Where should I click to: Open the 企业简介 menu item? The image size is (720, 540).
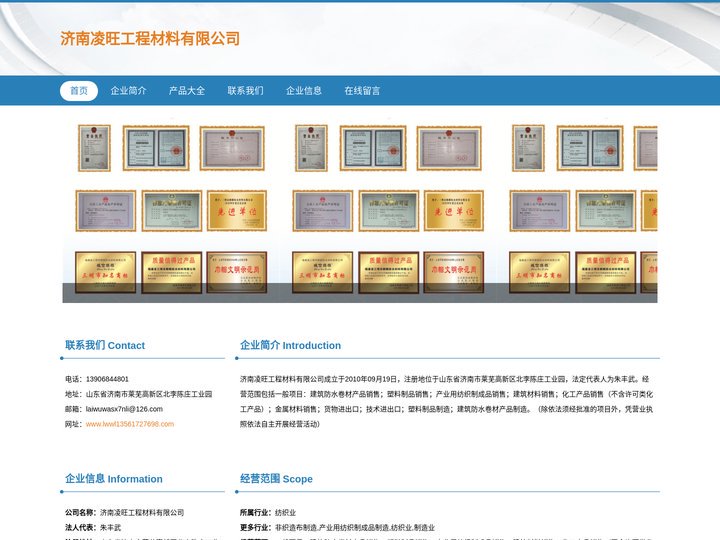(128, 90)
